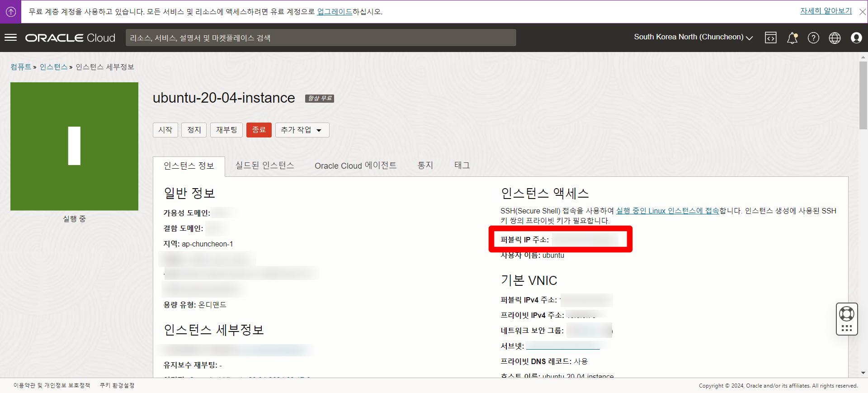Image resolution: width=868 pixels, height=393 pixels.
Task: Click the 유지보수 재부팅 text
Action: (x=192, y=365)
